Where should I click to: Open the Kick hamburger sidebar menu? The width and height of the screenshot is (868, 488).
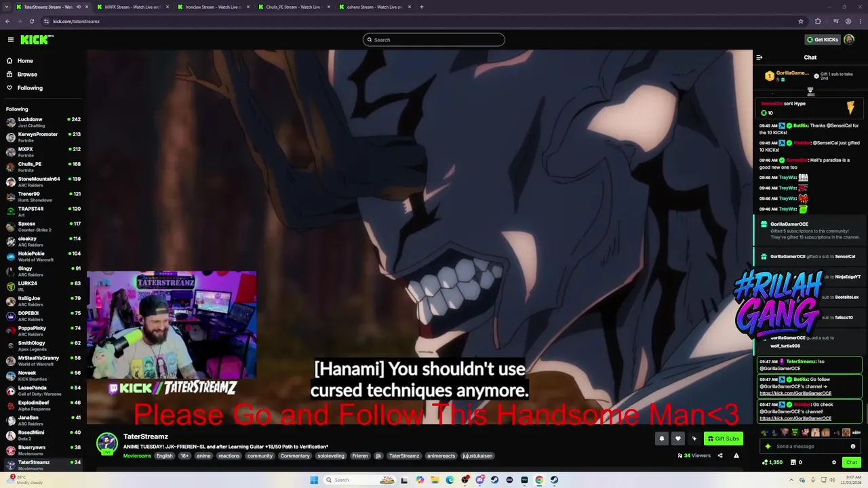pos(10,39)
